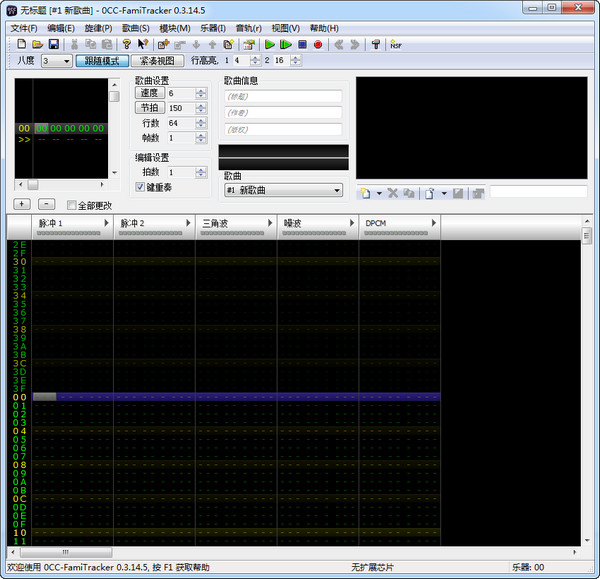Enable the 全部更改 checkbox
Viewport: 600px width, 579px height.
point(73,205)
